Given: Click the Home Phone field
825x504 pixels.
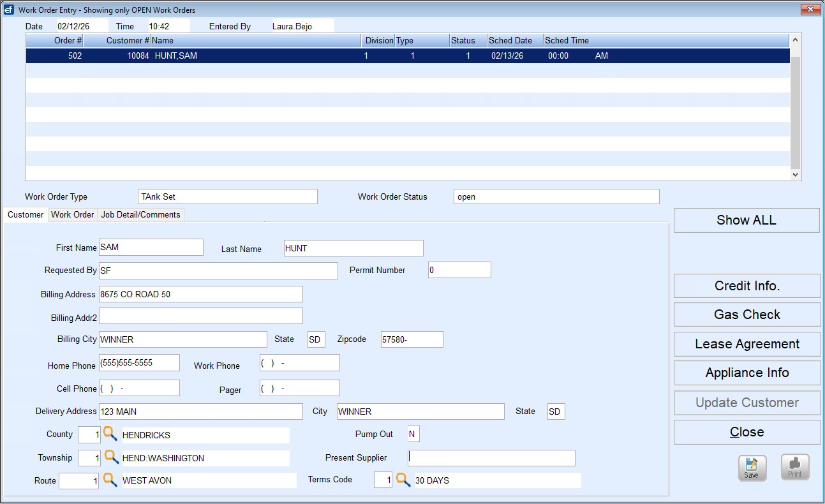Looking at the screenshot, I should pos(139,363).
